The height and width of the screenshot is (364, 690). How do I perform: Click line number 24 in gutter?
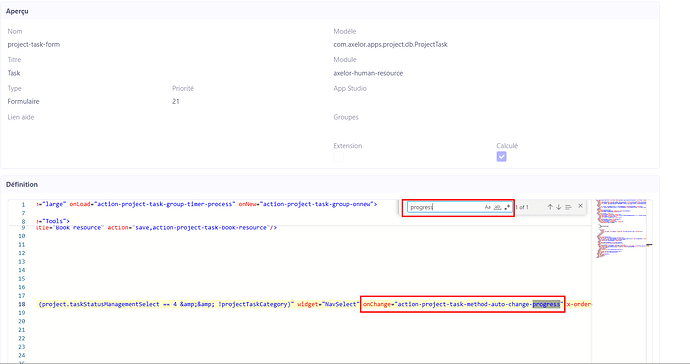tap(22, 355)
